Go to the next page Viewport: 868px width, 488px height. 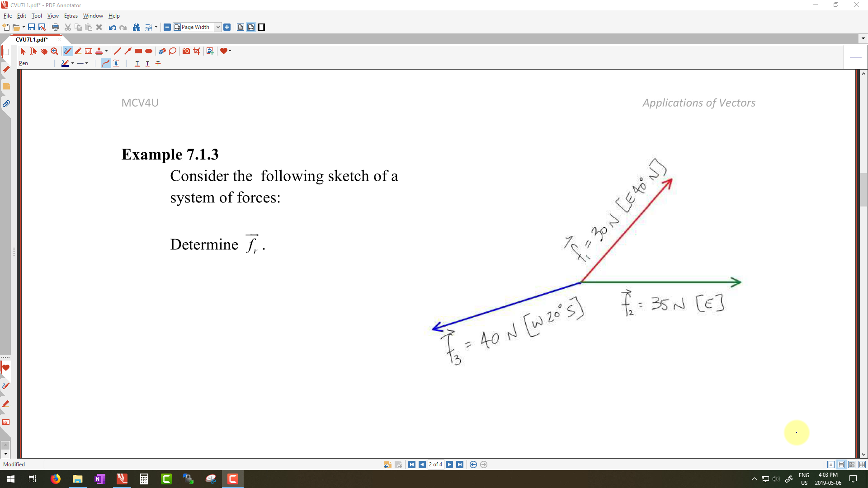pos(449,465)
